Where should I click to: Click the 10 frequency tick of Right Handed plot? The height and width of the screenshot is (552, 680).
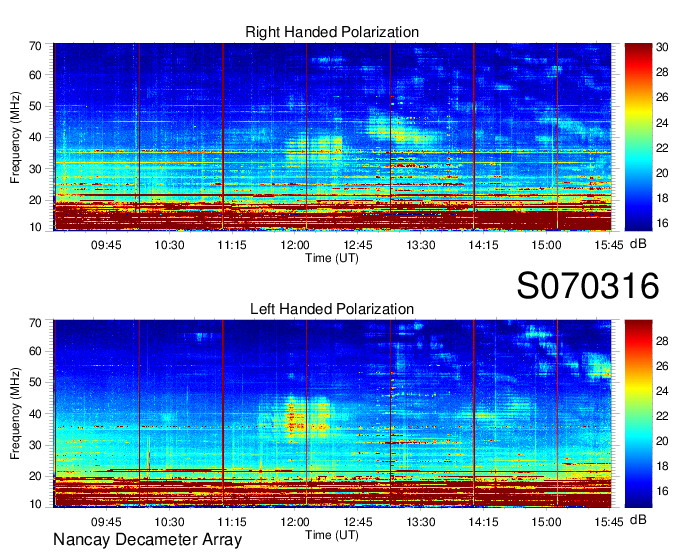coord(35,227)
